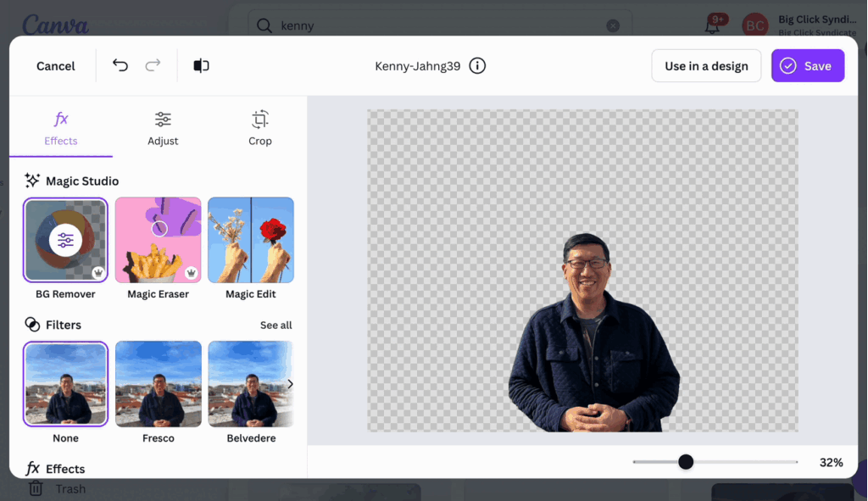Image resolution: width=868 pixels, height=501 pixels.
Task: Apply the Fresco filter
Action: coord(158,383)
